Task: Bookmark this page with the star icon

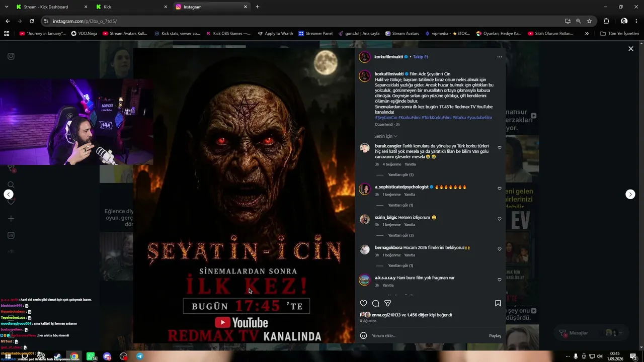Action: tap(589, 21)
